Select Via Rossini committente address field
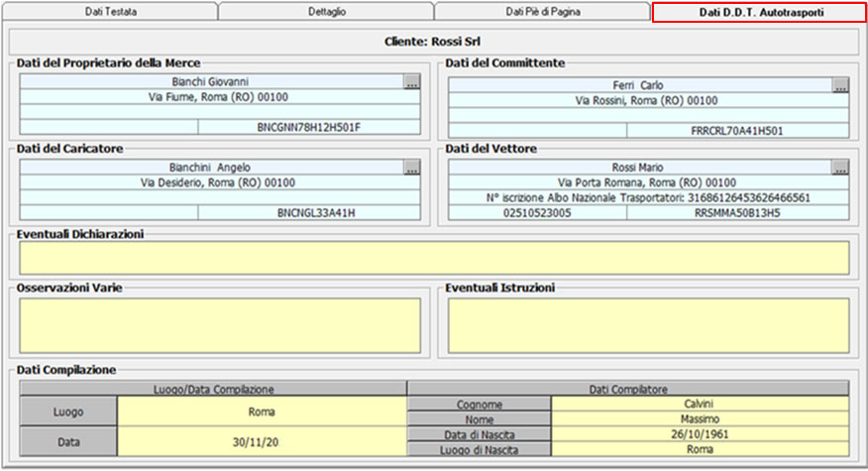 [647, 101]
